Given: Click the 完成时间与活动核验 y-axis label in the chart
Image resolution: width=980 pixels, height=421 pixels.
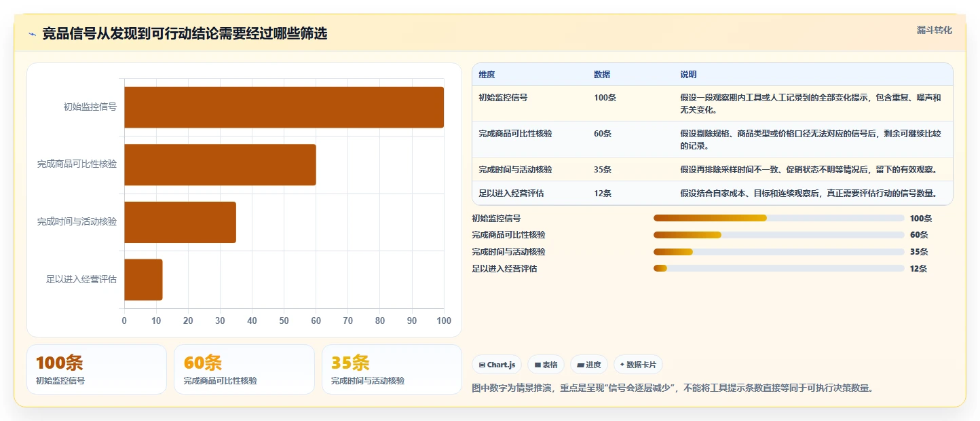Looking at the screenshot, I should (77, 222).
